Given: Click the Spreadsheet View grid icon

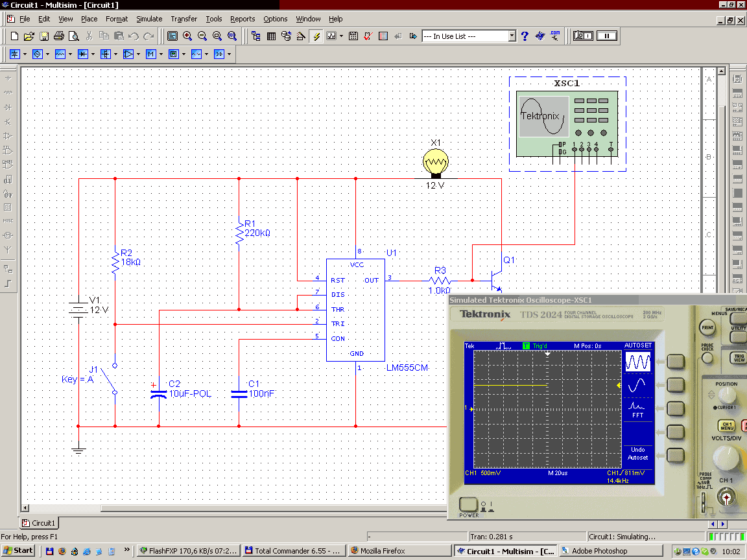Looking at the screenshot, I should (271, 36).
